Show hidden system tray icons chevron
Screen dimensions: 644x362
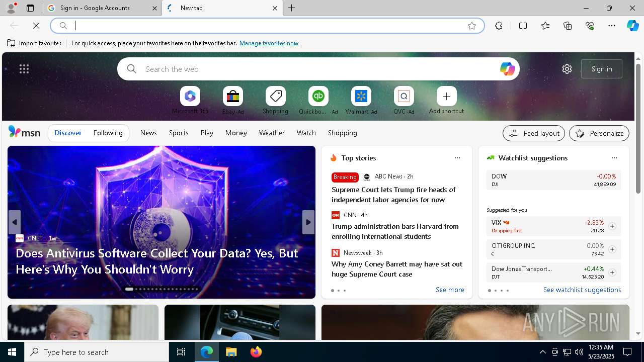542,352
